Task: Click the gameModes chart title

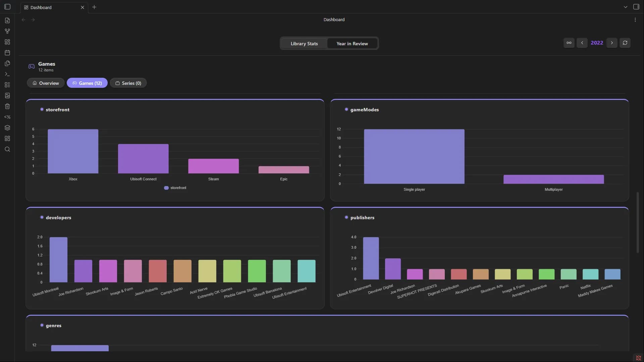Action: click(x=365, y=110)
